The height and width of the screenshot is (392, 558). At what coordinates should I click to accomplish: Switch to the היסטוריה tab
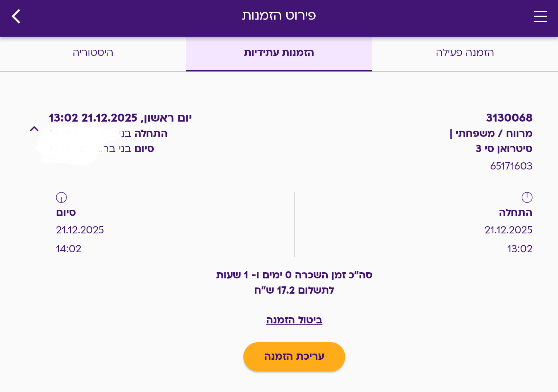click(x=93, y=53)
